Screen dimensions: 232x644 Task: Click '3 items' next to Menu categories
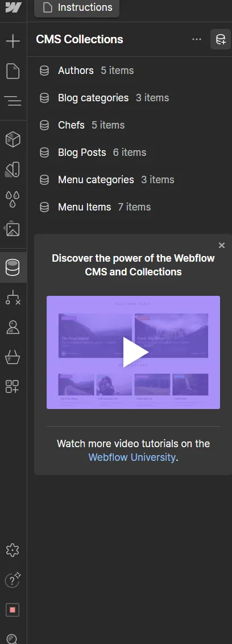click(158, 180)
